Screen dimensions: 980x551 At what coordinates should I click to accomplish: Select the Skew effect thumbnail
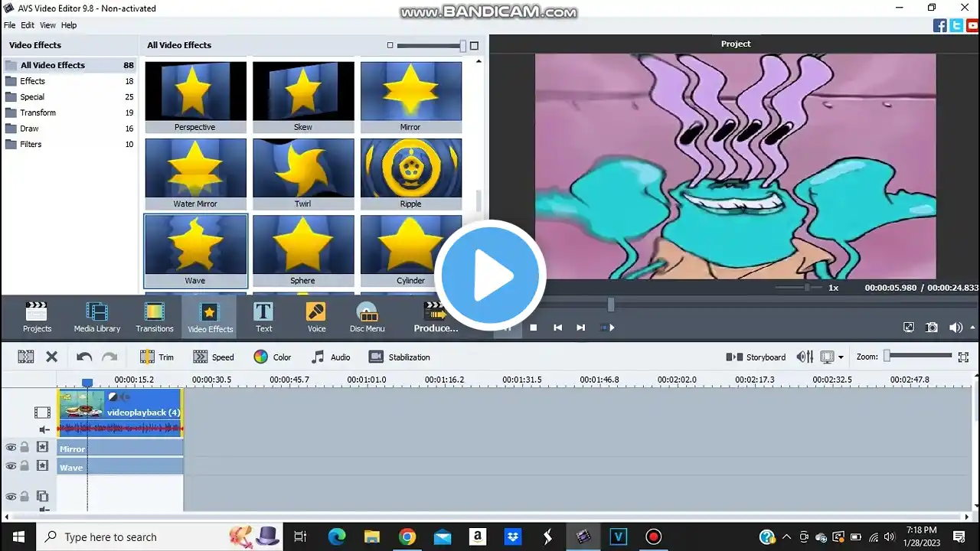point(303,97)
